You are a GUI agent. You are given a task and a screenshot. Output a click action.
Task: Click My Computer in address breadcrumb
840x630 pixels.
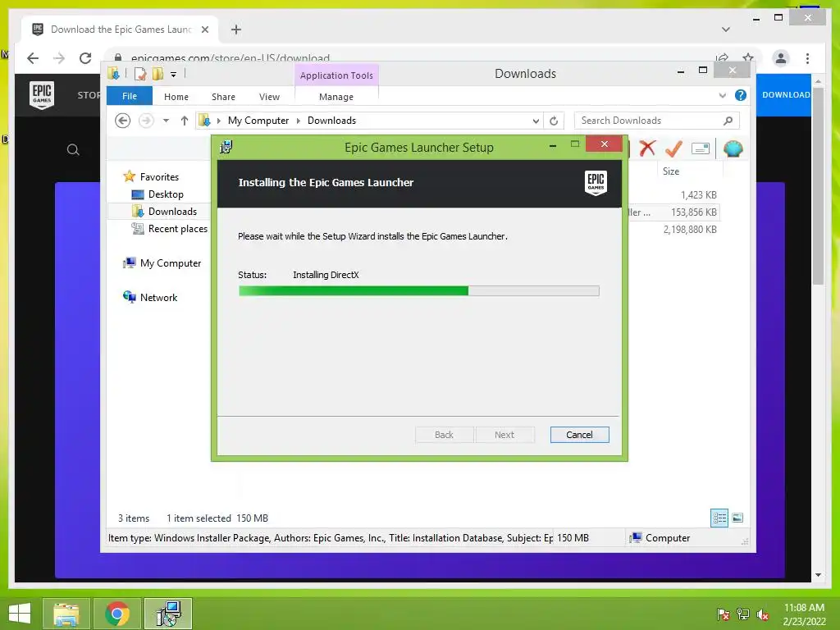(x=258, y=121)
